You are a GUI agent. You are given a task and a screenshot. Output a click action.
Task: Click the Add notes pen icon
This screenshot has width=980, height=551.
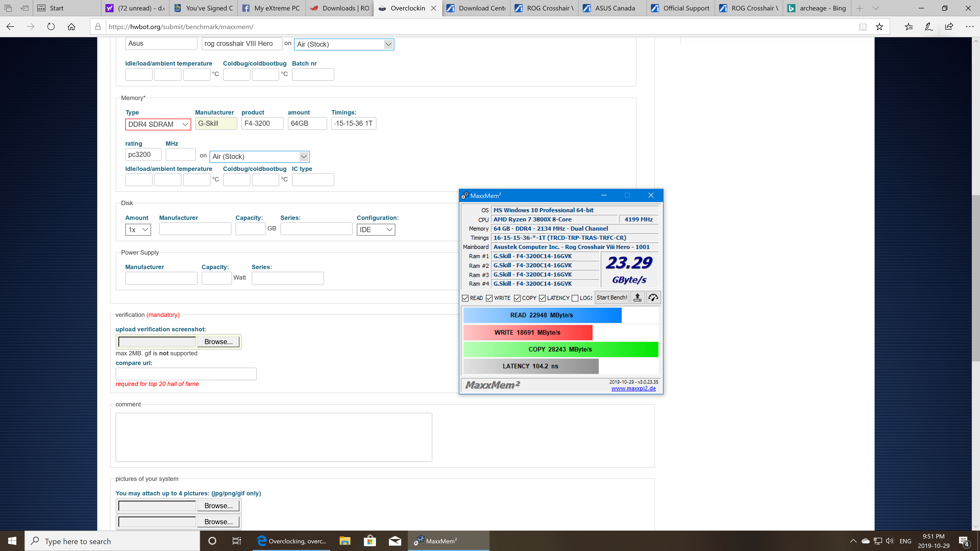pos(929,27)
